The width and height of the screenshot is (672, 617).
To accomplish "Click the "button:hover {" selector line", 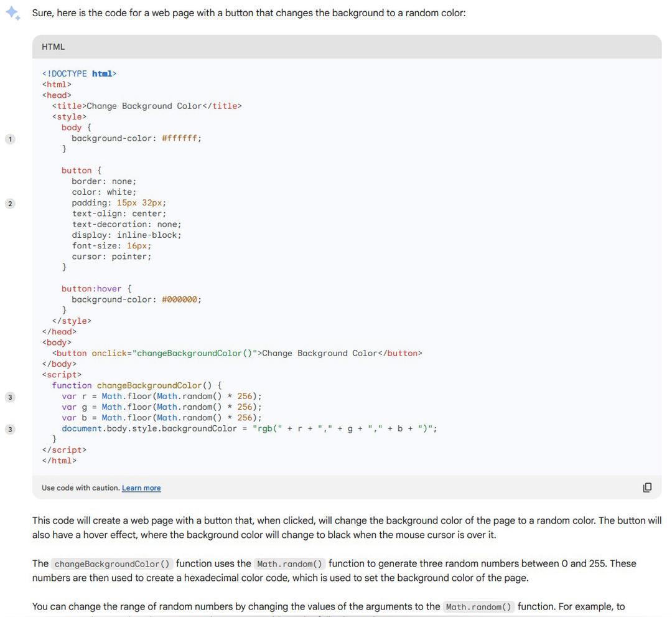I will (x=96, y=288).
